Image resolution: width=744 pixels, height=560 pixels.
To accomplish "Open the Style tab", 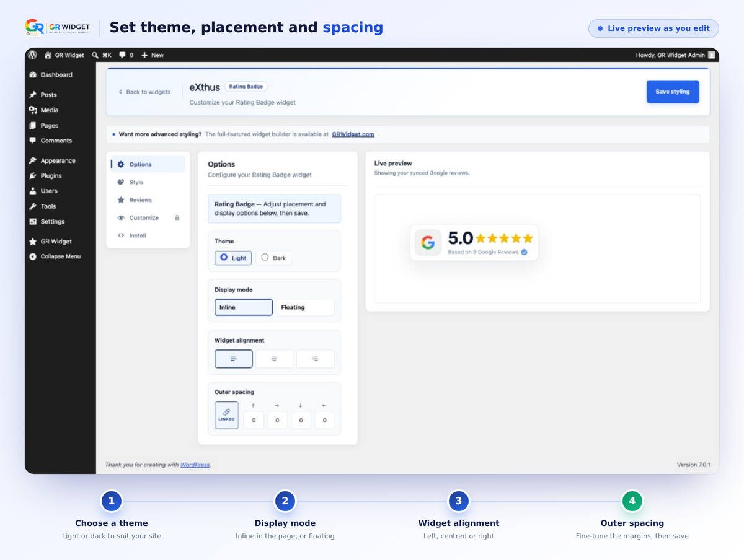I will [148, 182].
